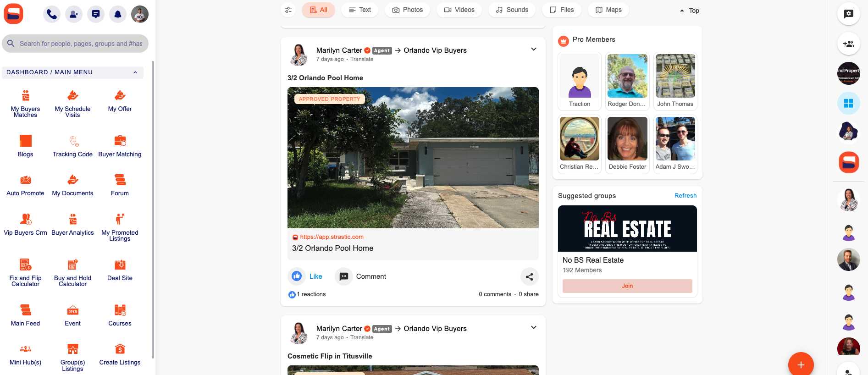Viewport: 868px width, 375px height.
Task: Join the No BS Real Estate group
Action: [627, 286]
